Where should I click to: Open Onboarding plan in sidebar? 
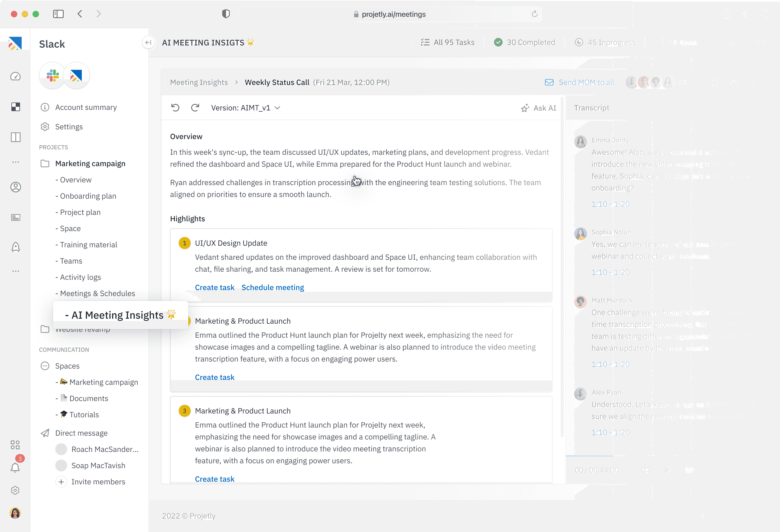coord(88,196)
